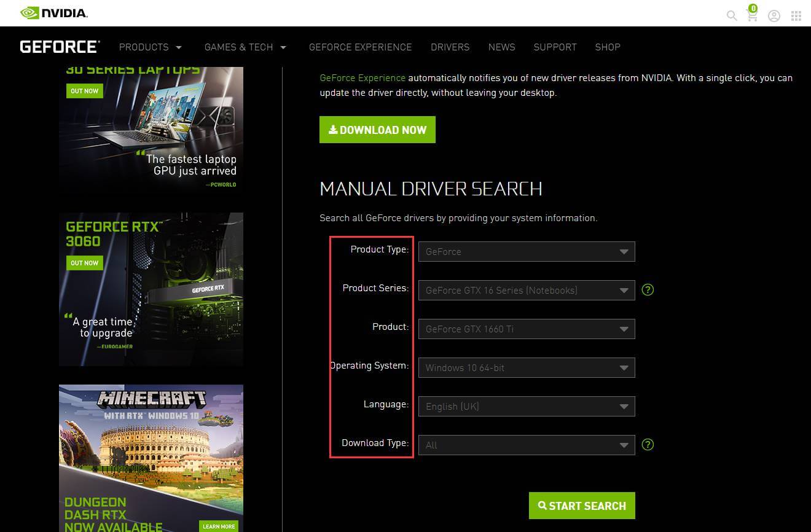Click help icon beside Download Type

(x=647, y=444)
